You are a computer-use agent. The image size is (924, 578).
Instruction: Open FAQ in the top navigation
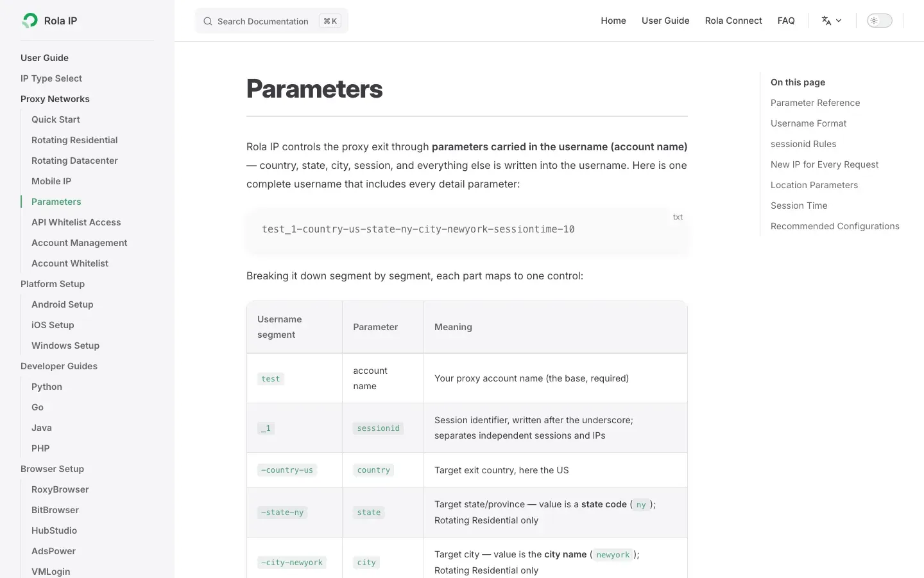tap(786, 21)
